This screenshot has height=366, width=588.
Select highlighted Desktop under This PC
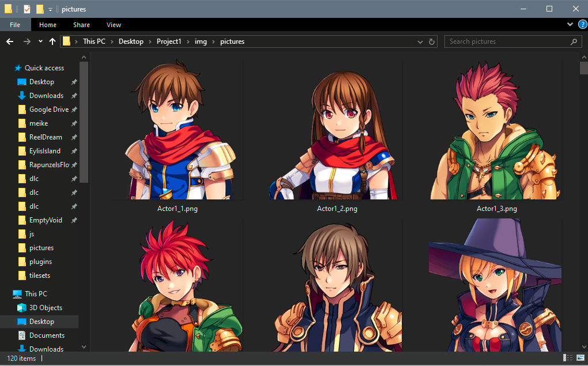(39, 322)
